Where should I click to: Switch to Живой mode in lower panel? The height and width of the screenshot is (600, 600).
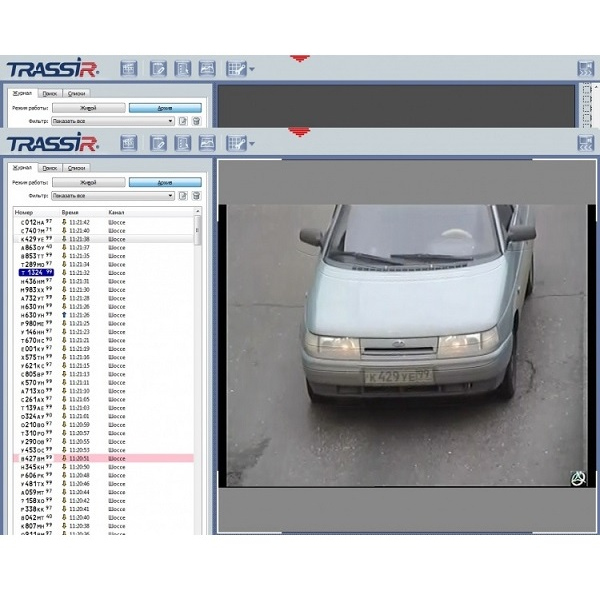coord(88,183)
